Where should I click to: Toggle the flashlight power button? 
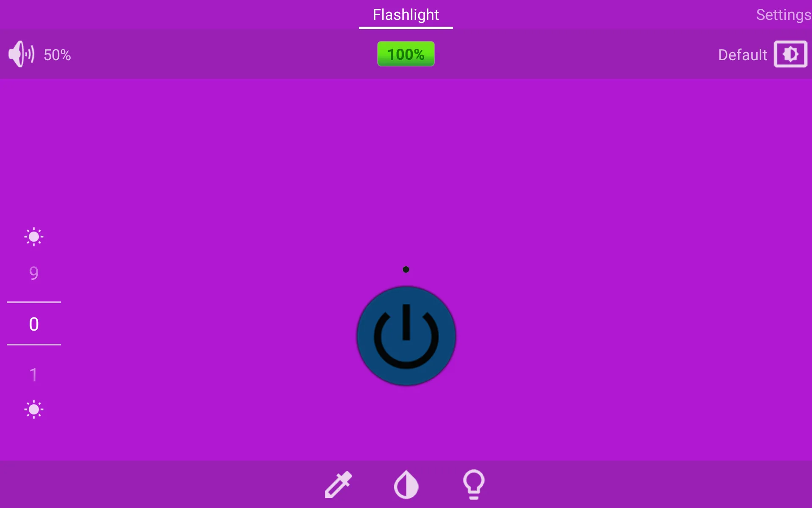[406, 334]
